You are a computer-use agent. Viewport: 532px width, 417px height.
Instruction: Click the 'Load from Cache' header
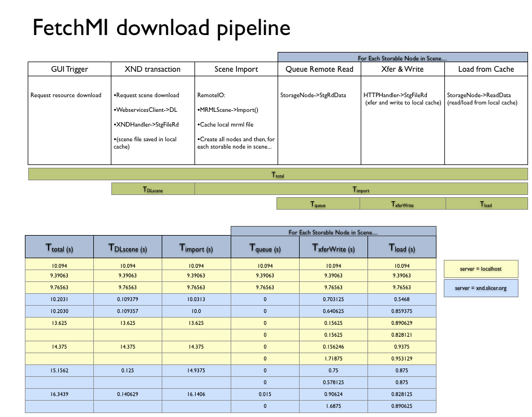(486, 69)
